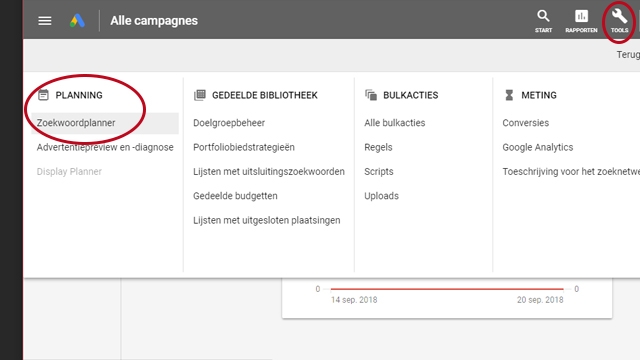Open Scripts under Bulkacties

(x=379, y=172)
